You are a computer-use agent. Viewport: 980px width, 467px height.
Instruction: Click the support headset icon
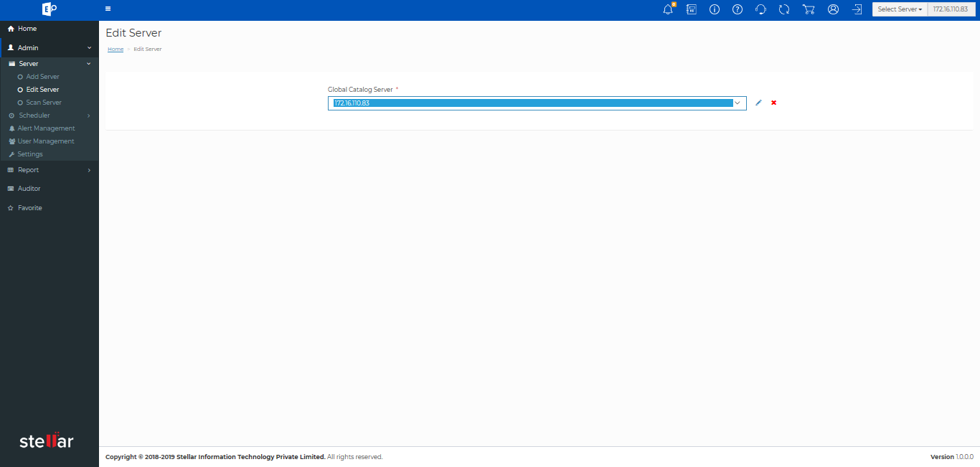[760, 9]
